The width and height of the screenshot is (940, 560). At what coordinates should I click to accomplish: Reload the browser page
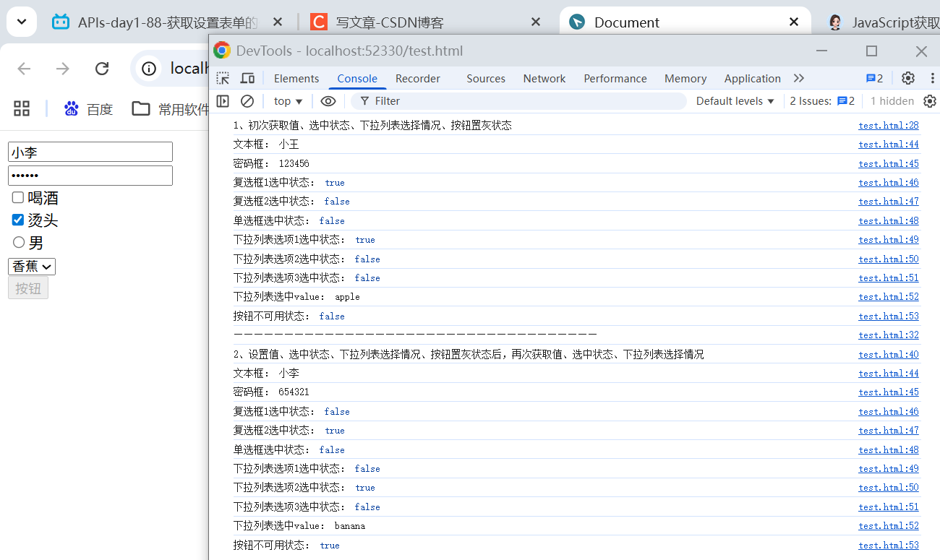pyautogui.click(x=102, y=69)
